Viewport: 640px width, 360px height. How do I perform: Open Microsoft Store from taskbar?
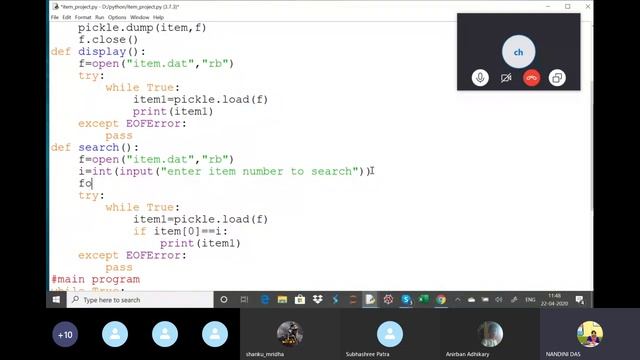pos(300,300)
